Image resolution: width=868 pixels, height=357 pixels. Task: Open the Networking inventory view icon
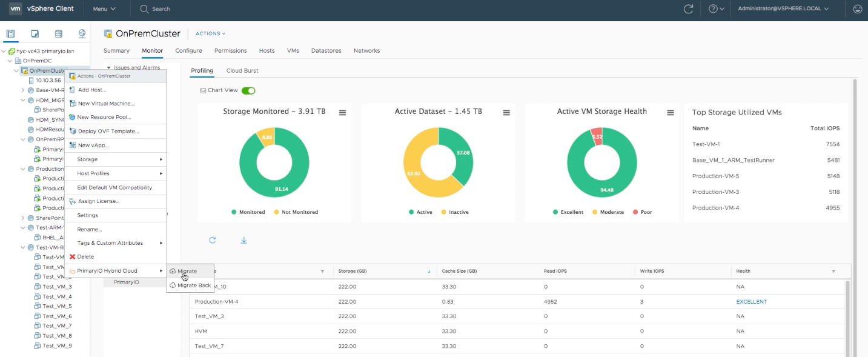82,34
